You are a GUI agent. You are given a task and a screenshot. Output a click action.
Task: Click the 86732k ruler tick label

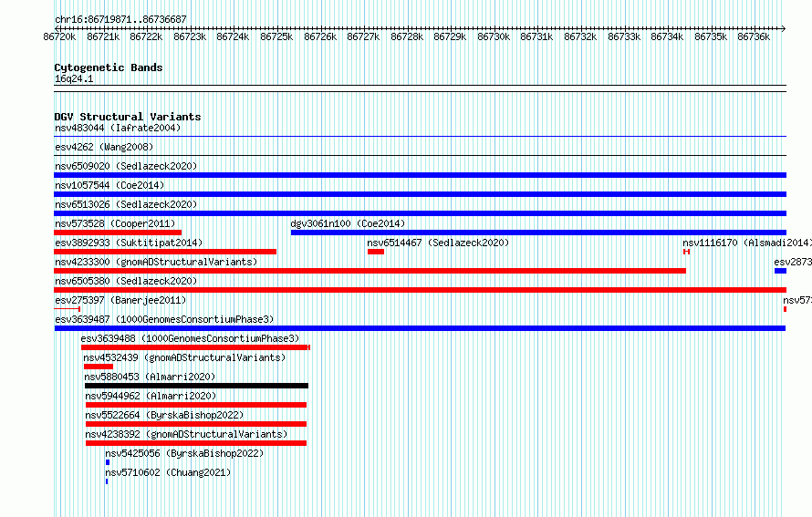pos(580,36)
